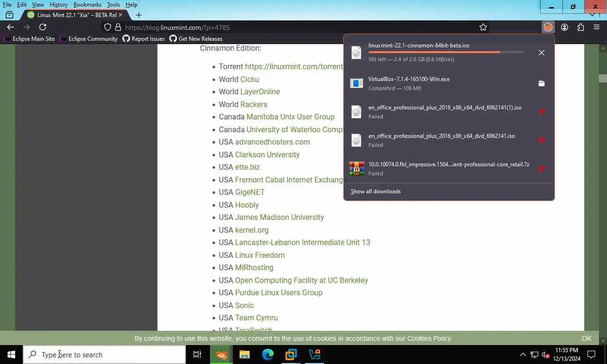The image size is (607, 364).
Task: Open the Windows Start menu
Action: (x=11, y=355)
